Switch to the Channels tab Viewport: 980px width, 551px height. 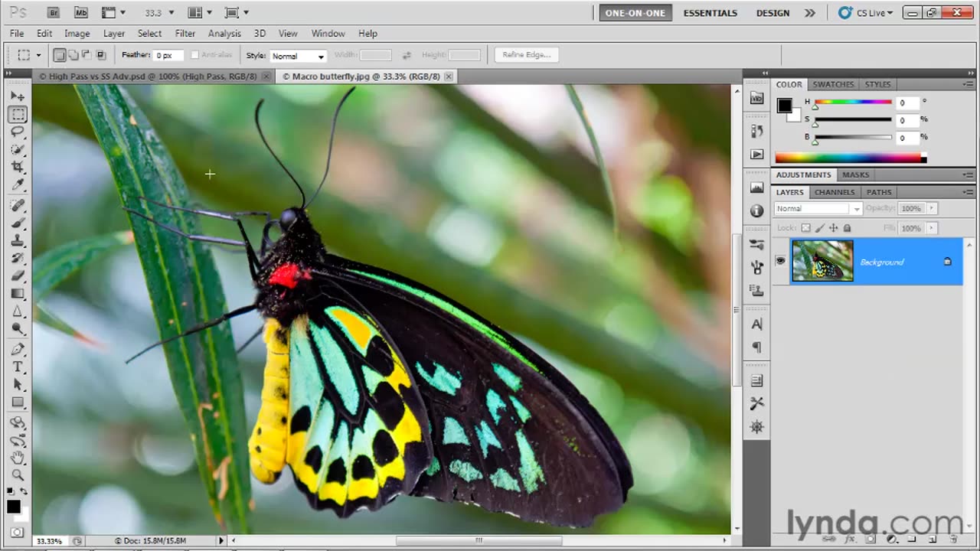pos(834,192)
